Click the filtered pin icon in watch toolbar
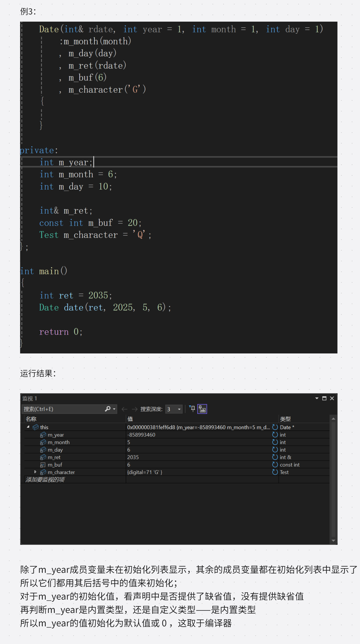Image resolution: width=360 pixels, height=644 pixels. click(192, 409)
